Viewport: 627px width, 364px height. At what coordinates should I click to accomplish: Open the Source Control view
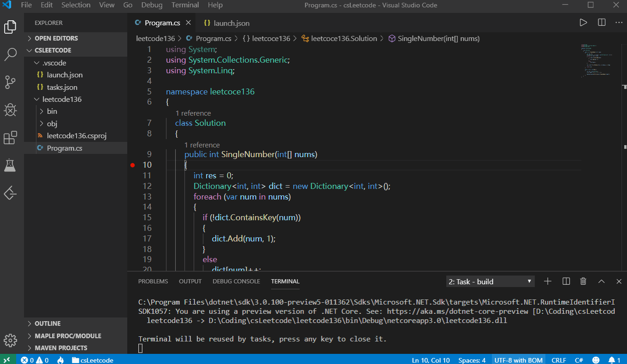pyautogui.click(x=10, y=82)
